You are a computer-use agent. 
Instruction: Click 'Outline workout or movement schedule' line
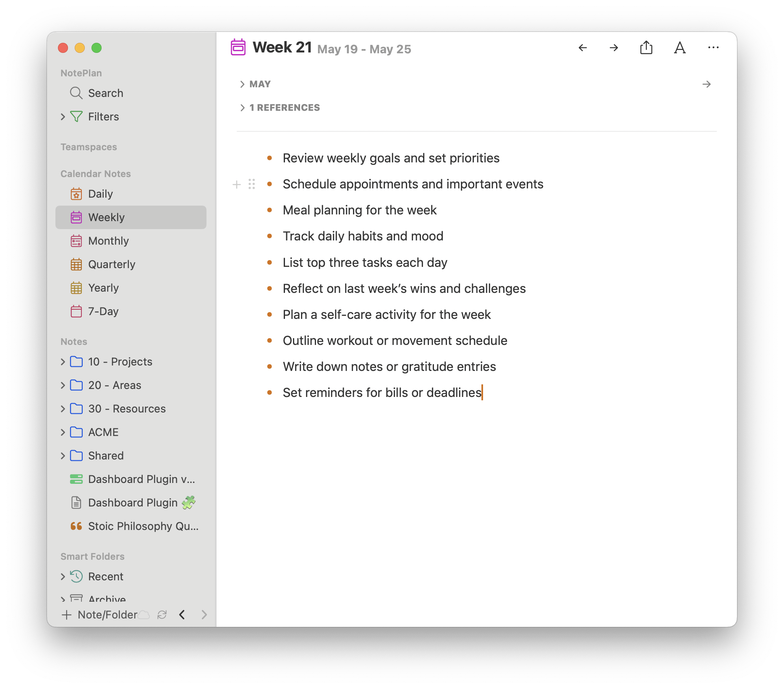click(395, 341)
